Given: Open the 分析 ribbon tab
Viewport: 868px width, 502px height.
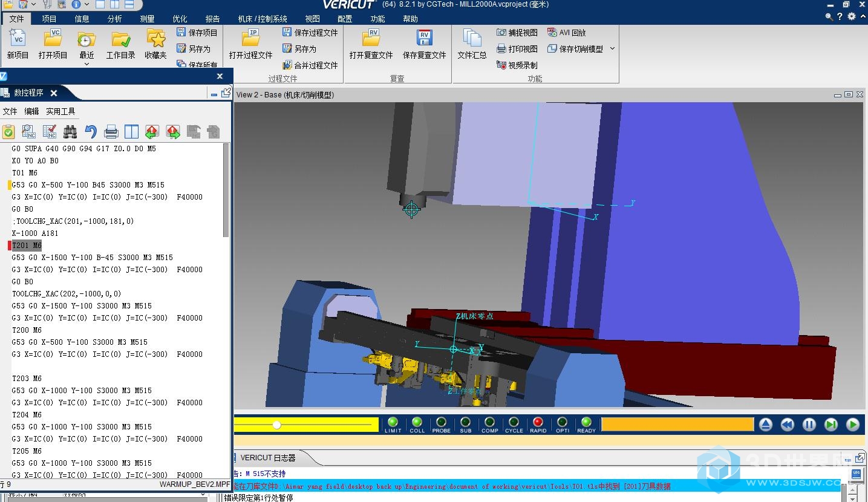Looking at the screenshot, I should tap(114, 19).
